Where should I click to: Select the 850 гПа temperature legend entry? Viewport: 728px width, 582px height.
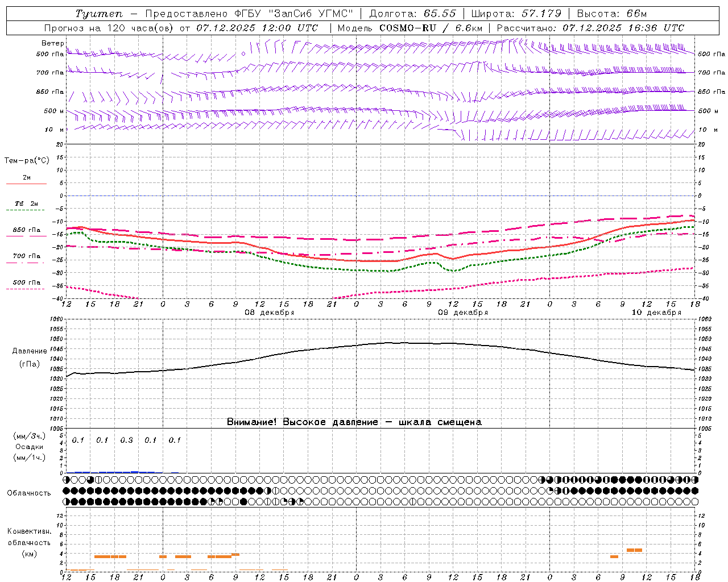26,230
